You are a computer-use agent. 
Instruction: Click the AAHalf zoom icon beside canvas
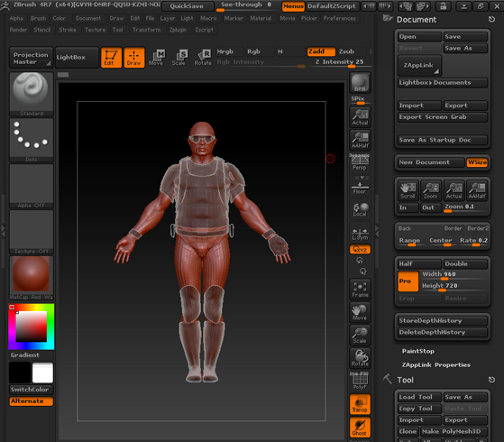[x=360, y=140]
